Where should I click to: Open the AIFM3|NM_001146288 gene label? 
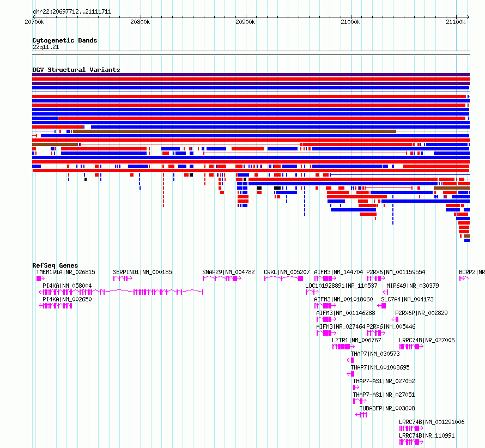(345, 313)
